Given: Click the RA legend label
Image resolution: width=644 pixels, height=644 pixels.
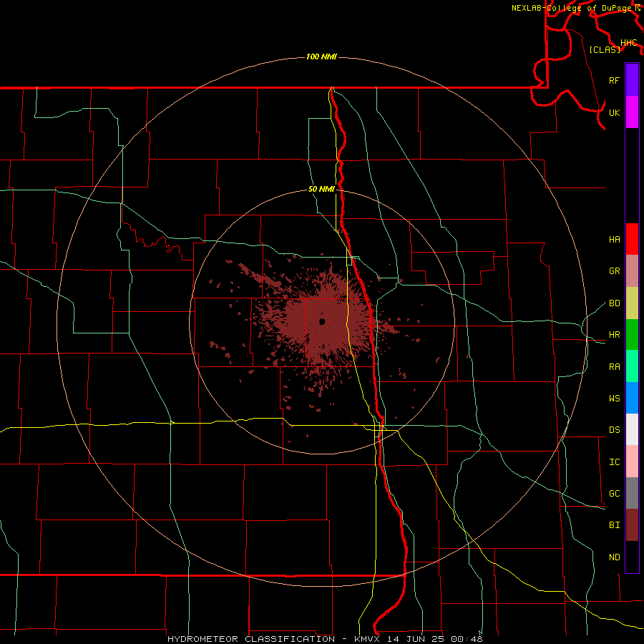Looking at the screenshot, I should (614, 367).
